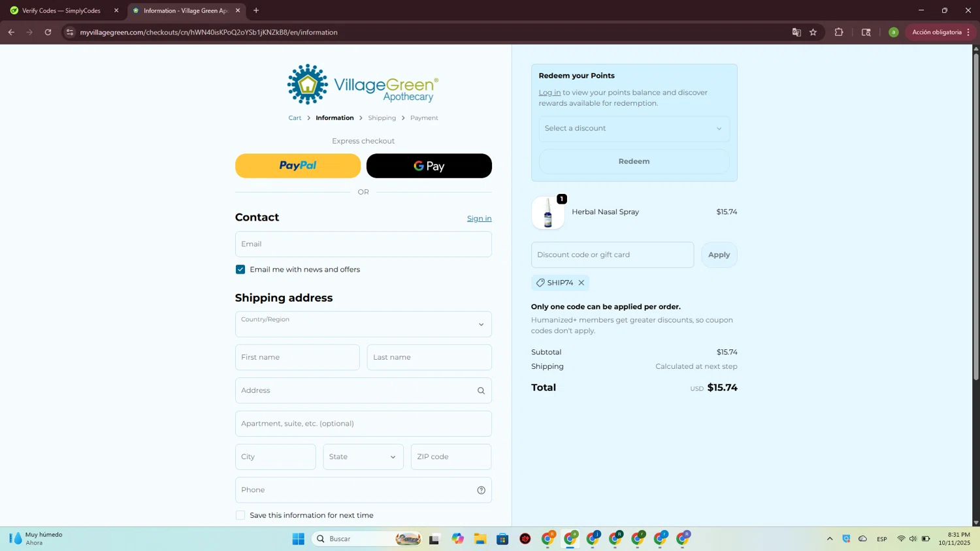Click the Email input field

coord(363,244)
